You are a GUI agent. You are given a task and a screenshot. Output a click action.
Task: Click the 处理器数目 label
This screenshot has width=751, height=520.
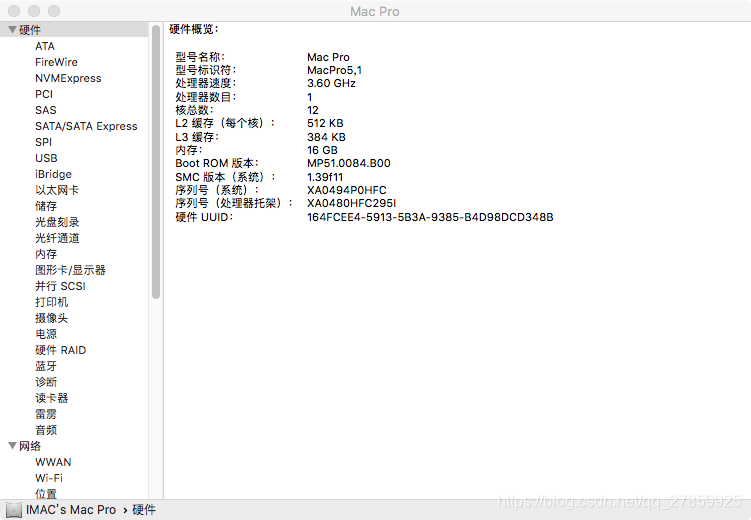point(205,97)
